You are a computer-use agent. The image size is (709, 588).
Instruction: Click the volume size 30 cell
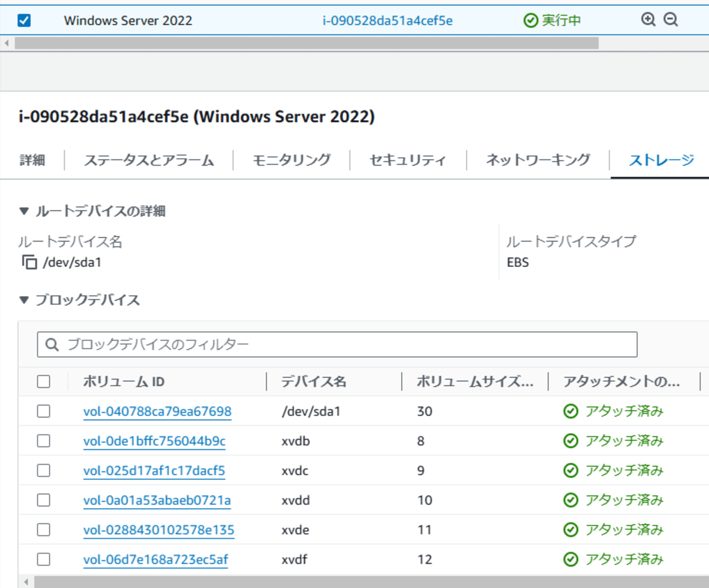425,411
